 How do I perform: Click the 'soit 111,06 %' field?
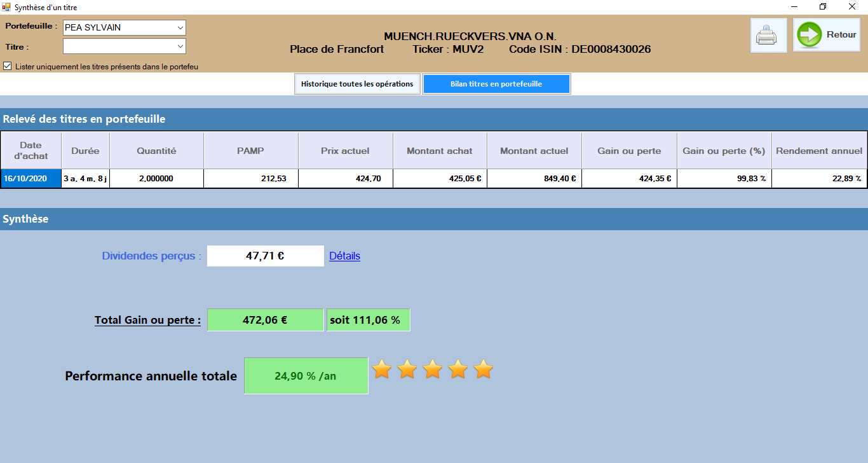(369, 320)
